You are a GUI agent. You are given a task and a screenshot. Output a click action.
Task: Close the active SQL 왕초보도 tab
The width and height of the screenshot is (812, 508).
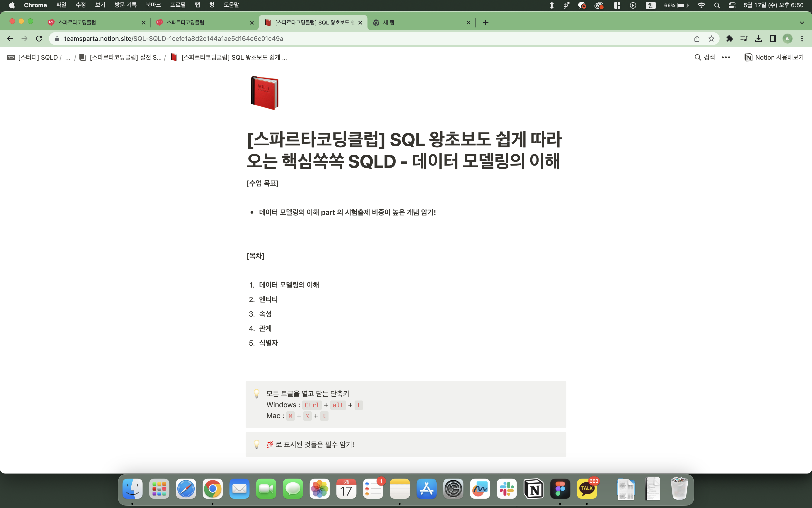360,22
